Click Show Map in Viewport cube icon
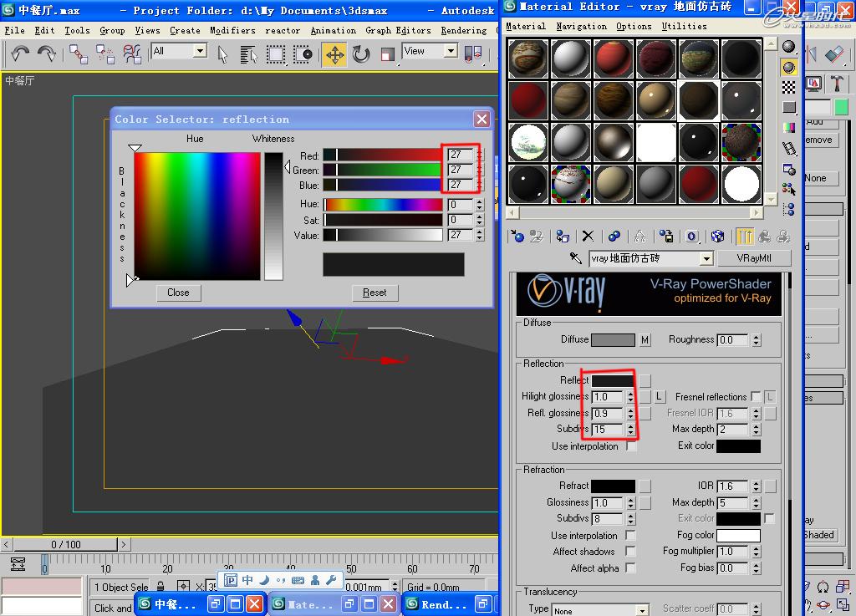The image size is (856, 616). tap(717, 237)
